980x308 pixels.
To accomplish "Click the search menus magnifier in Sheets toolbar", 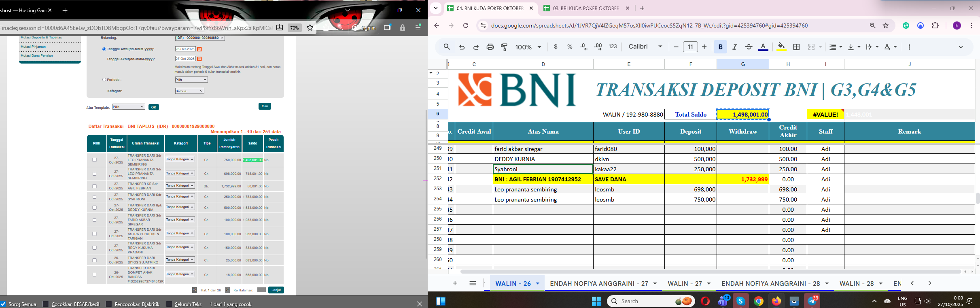I will 447,47.
